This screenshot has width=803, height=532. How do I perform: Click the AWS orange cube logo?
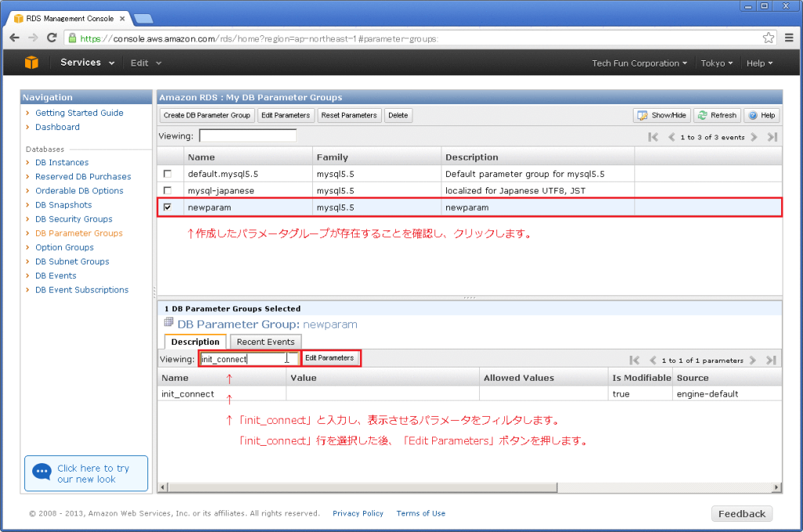[31, 63]
